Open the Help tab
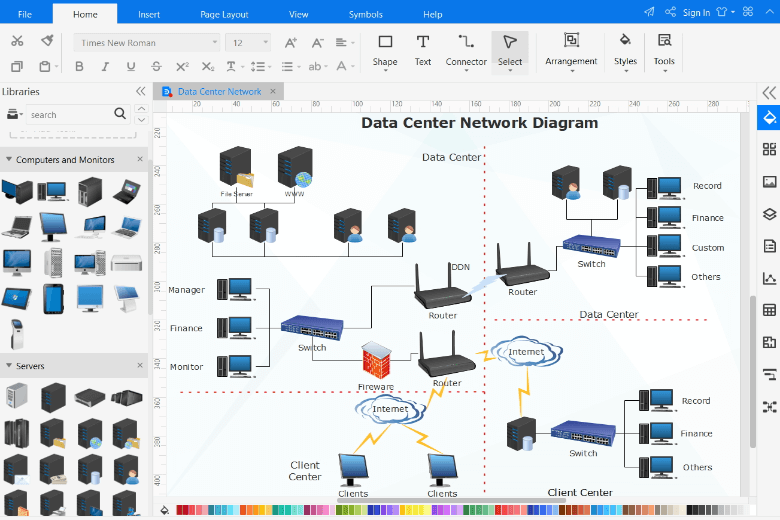The image size is (780, 520). click(x=433, y=14)
